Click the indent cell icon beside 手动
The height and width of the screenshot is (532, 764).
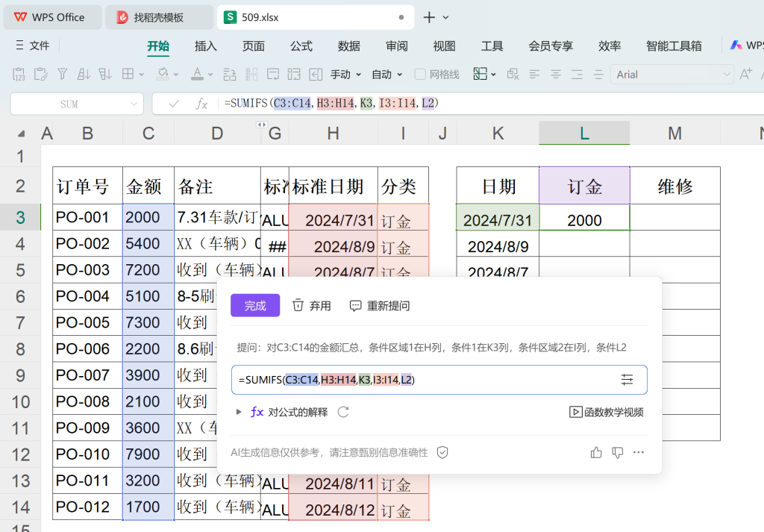pos(316,74)
